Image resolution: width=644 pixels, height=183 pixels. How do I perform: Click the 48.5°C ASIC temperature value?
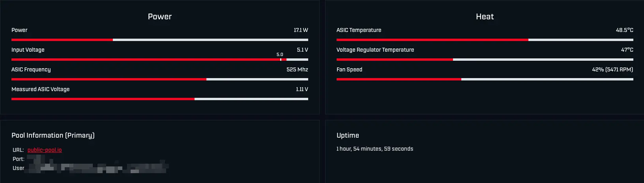[x=624, y=30]
